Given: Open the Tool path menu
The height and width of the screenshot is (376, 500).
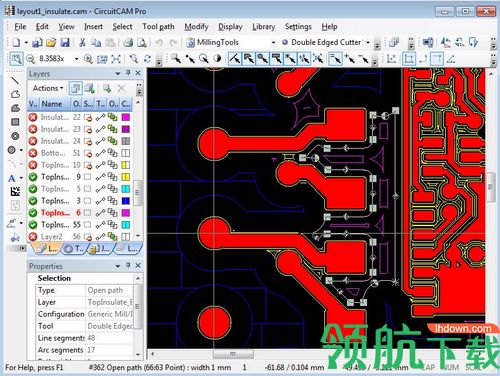Looking at the screenshot, I should [158, 27].
